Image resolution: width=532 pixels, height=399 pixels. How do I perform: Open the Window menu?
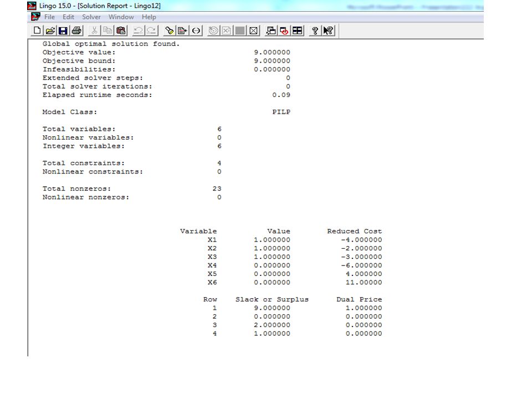121,17
